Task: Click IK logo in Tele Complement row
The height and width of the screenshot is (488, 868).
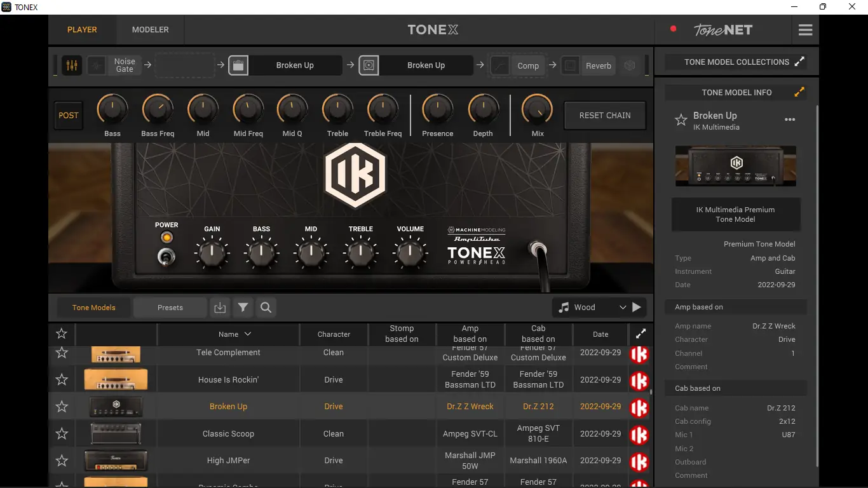Action: pos(639,355)
